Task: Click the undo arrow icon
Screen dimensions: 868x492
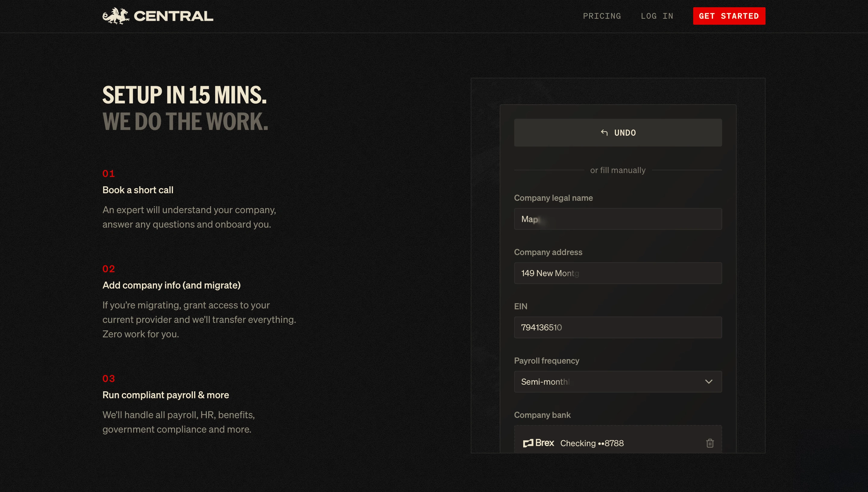Action: pos(604,132)
